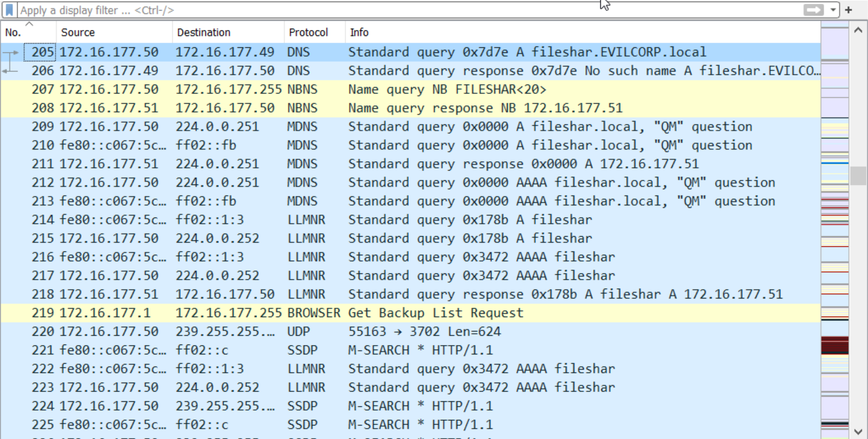The image size is (868, 439).
Task: Sort by the Source column header
Action: click(114, 32)
